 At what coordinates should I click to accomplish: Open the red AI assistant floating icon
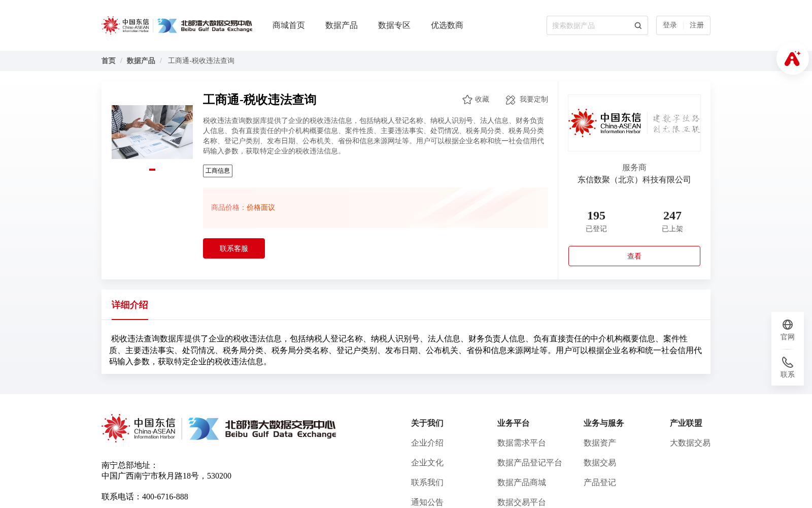pyautogui.click(x=792, y=58)
